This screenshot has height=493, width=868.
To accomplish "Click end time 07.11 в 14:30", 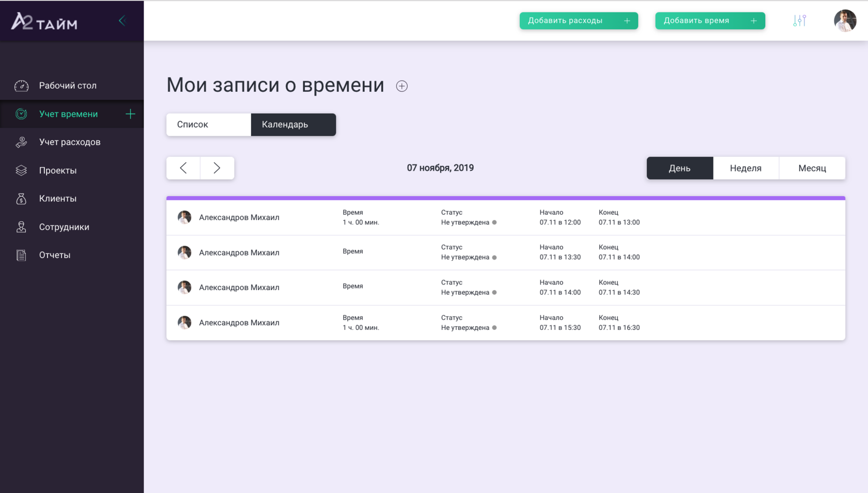I will click(619, 293).
